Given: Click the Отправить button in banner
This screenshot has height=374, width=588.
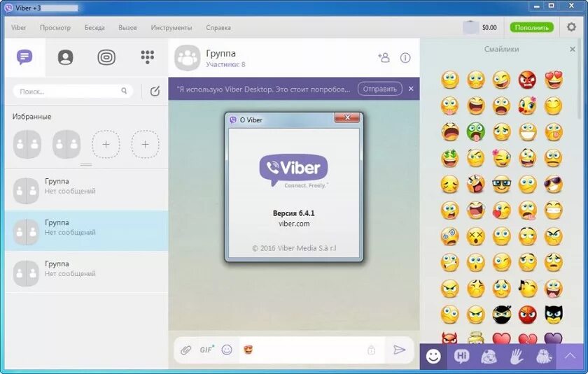Looking at the screenshot, I should click(380, 89).
